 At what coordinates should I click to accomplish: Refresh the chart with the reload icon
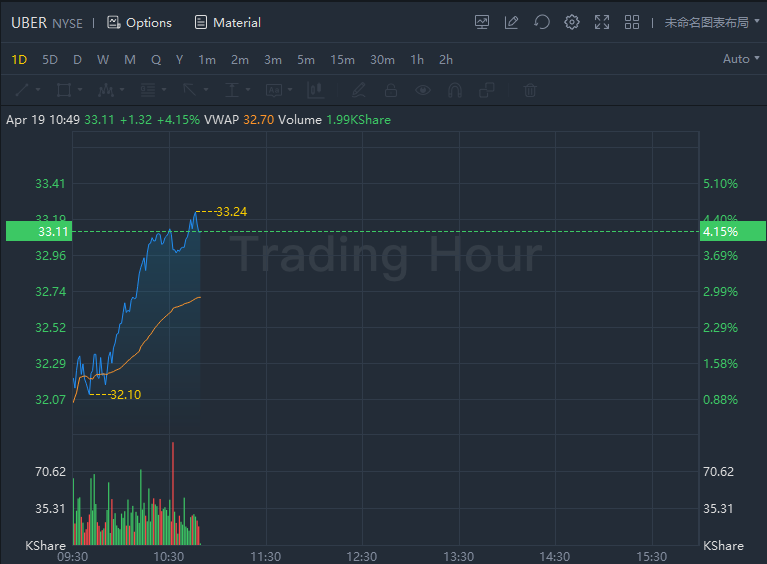(x=542, y=22)
